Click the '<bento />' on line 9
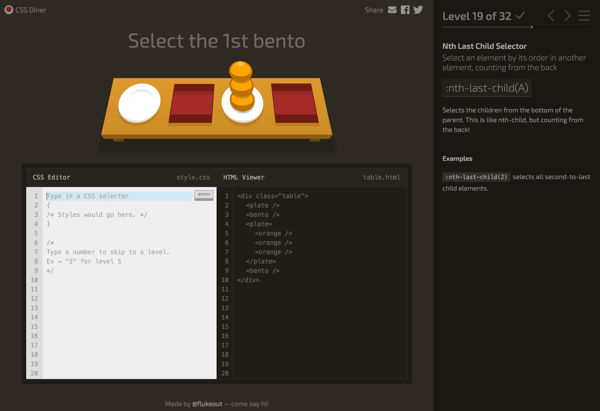The image size is (600, 411). (262, 271)
